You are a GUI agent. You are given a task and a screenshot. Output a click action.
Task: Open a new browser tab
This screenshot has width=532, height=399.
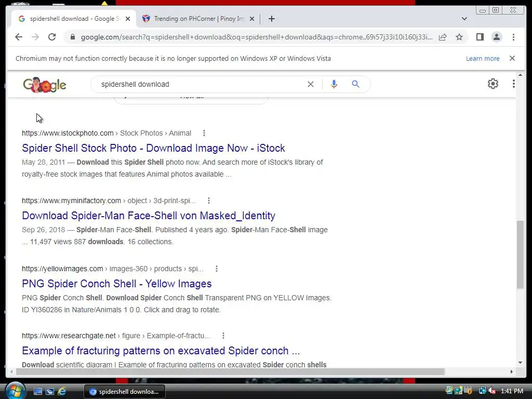[x=271, y=19]
